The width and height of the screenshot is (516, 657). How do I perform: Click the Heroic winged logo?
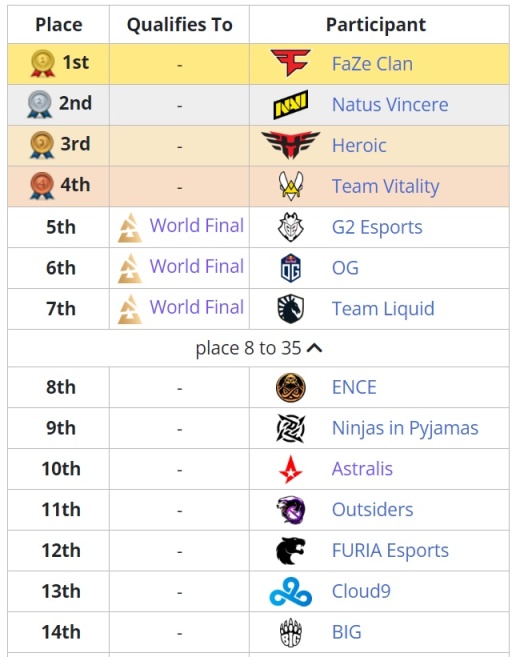tap(290, 145)
